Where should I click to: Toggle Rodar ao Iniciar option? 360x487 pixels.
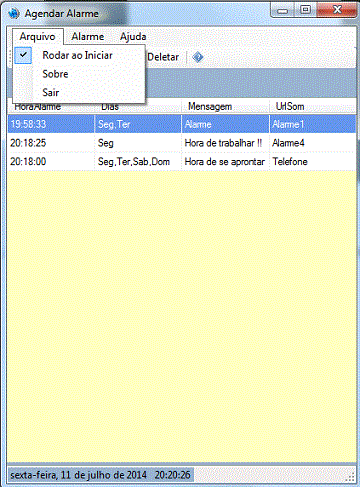[79, 55]
